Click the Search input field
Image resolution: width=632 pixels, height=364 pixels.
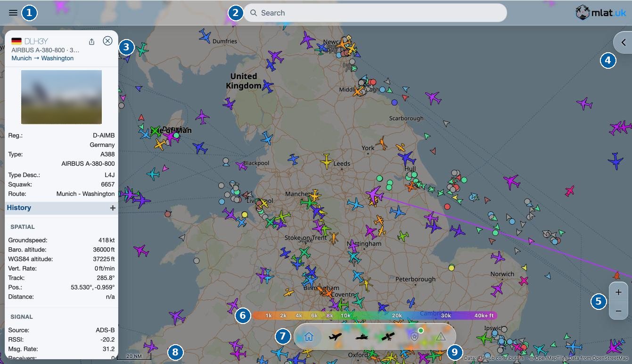point(375,13)
